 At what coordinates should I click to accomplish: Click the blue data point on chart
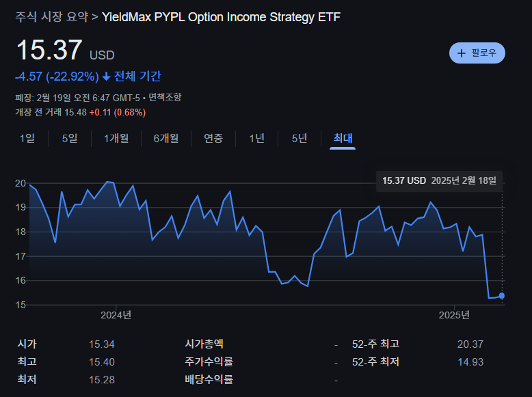pyautogui.click(x=501, y=296)
